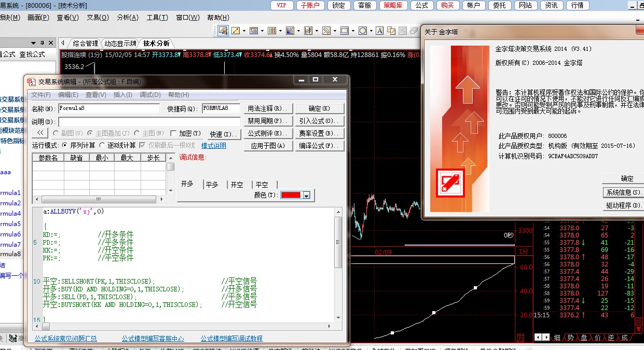Select the vertical period lines tool
644x350 pixels.
(272, 31)
